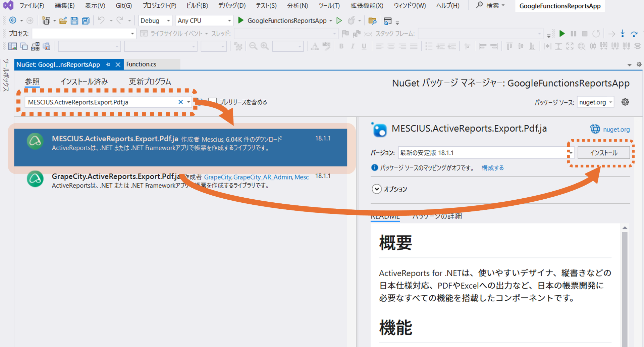Screen dimensions: 644x347
Task: Open the Build menu
Action: click(197, 5)
